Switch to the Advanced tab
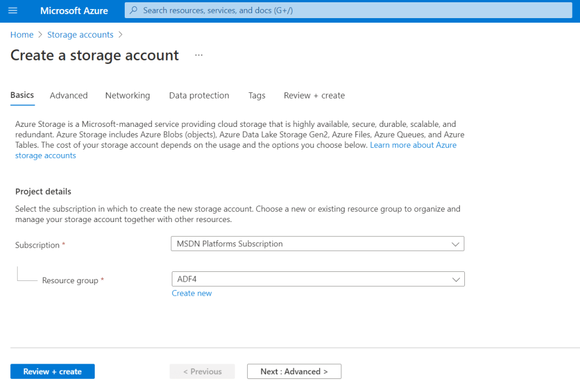This screenshot has width=580, height=392. click(69, 95)
